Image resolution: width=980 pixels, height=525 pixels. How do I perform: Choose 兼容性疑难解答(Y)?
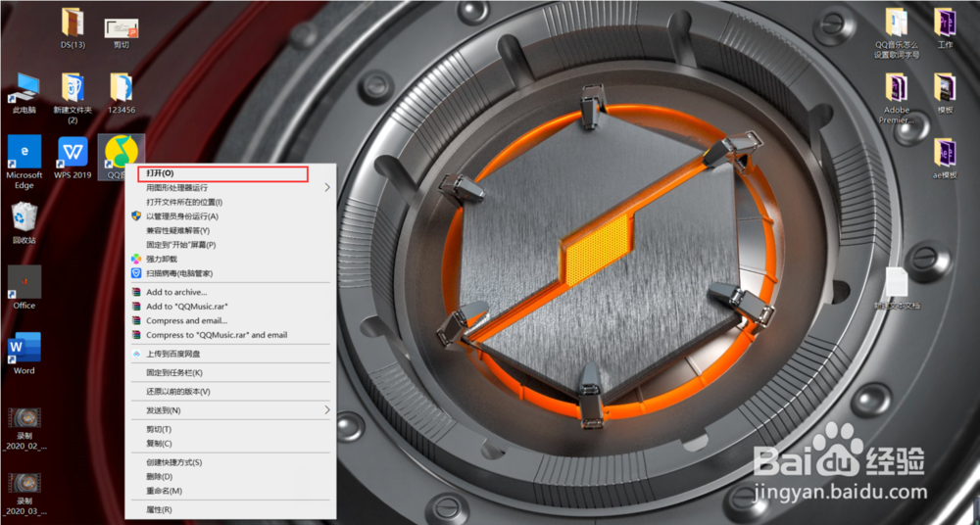[x=230, y=230]
